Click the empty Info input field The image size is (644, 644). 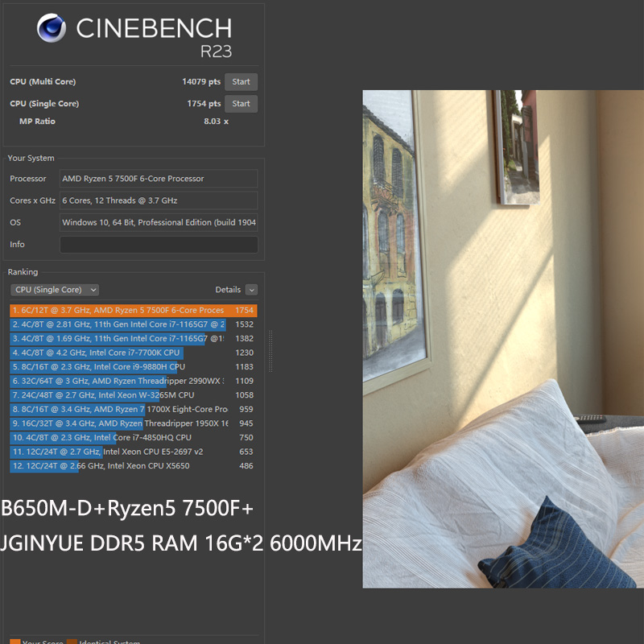[x=159, y=245]
